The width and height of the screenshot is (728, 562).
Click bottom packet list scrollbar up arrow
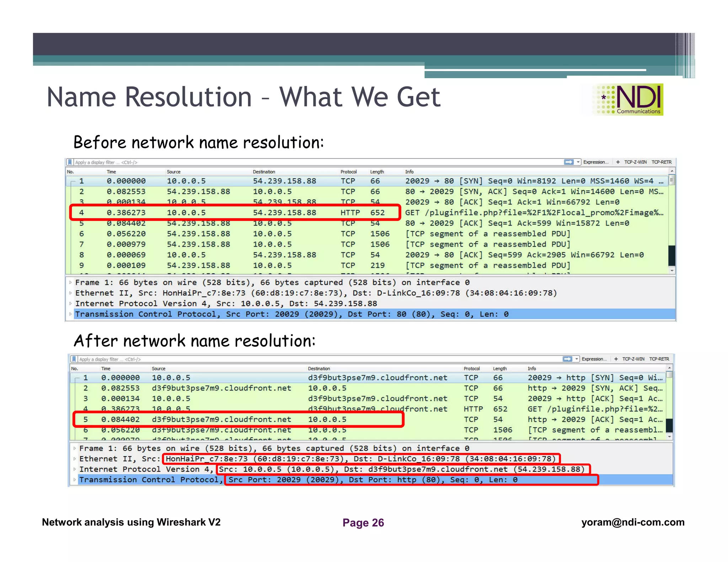669,368
